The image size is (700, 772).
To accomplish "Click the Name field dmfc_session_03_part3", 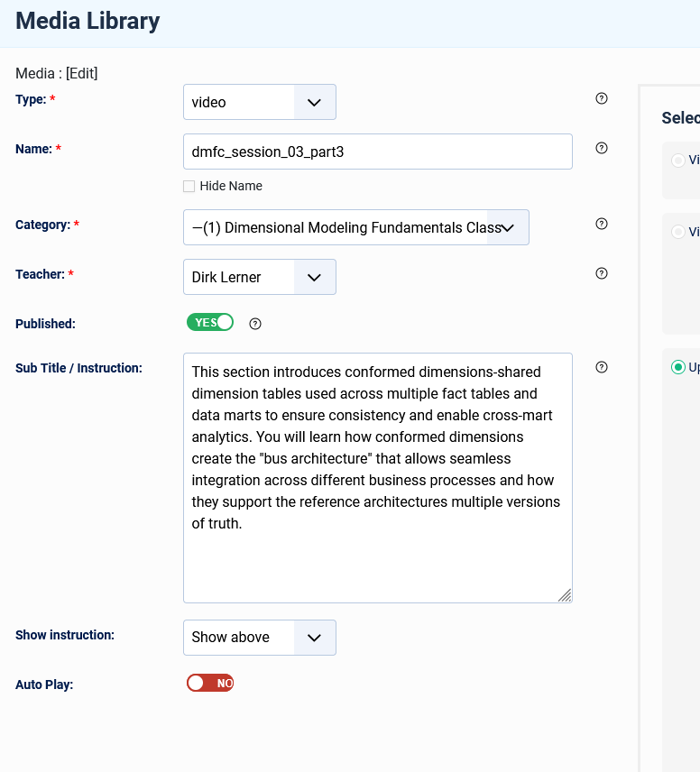I will coord(378,152).
